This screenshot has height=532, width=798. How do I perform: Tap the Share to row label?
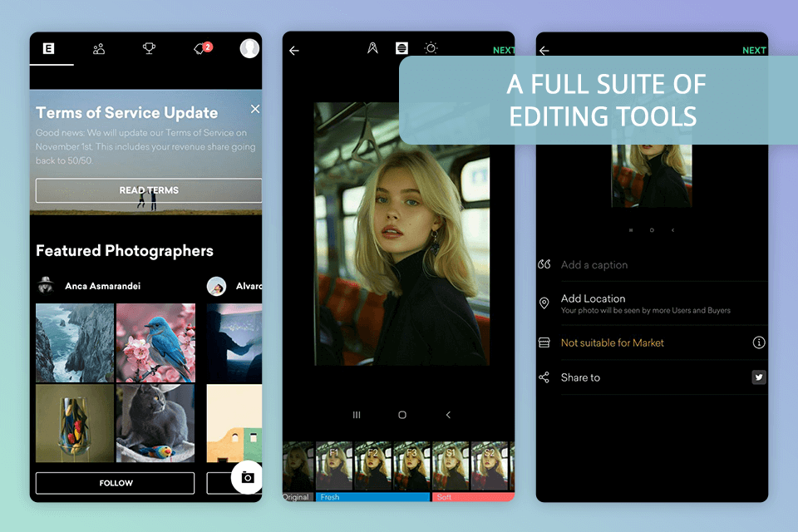click(x=580, y=377)
